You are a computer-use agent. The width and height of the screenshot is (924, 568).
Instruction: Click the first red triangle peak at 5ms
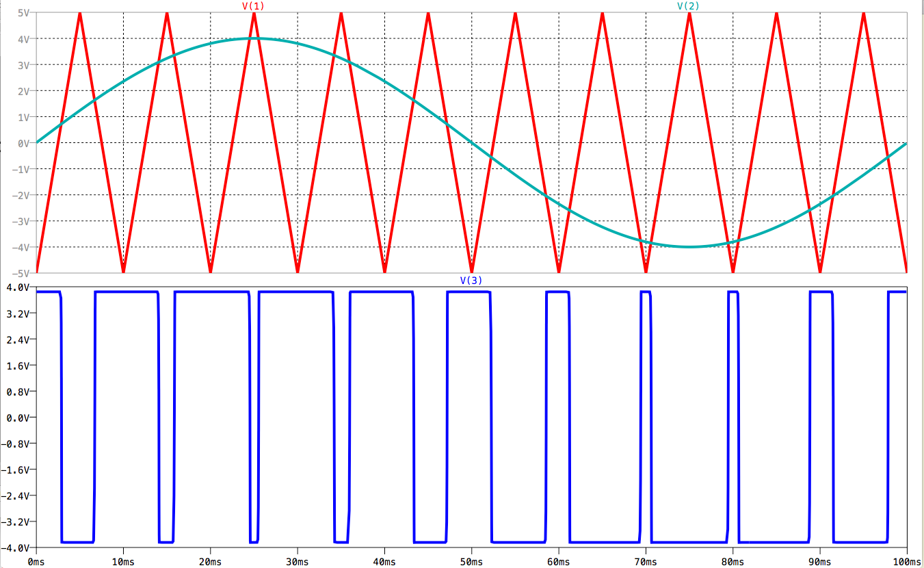click(80, 14)
